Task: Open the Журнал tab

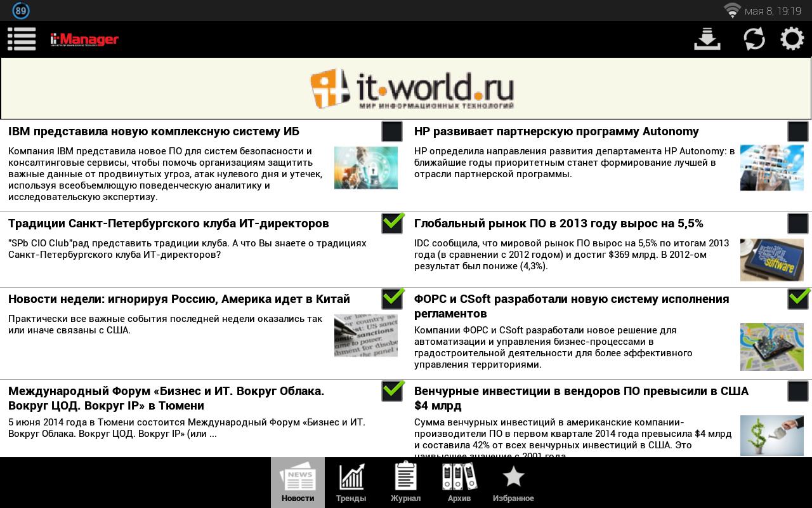Action: click(405, 483)
